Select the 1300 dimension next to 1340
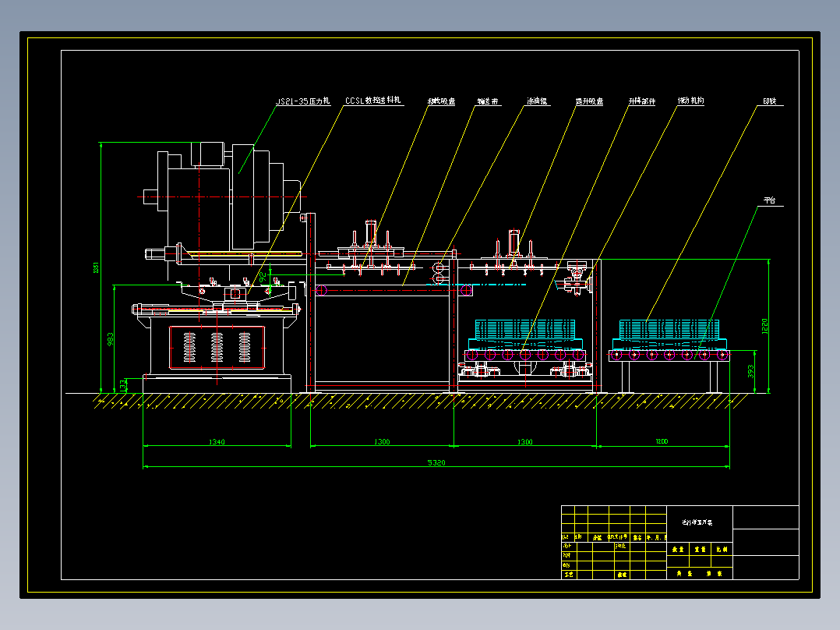The height and width of the screenshot is (630, 840). [382, 442]
